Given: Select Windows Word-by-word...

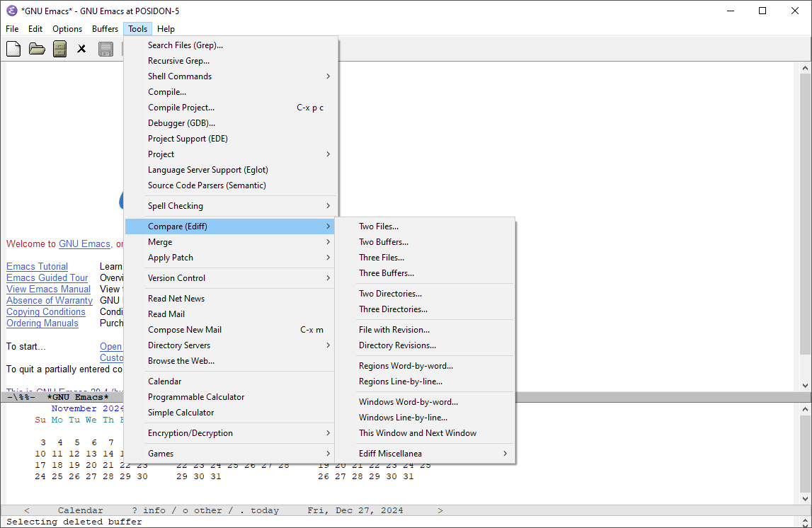Looking at the screenshot, I should point(425,402).
